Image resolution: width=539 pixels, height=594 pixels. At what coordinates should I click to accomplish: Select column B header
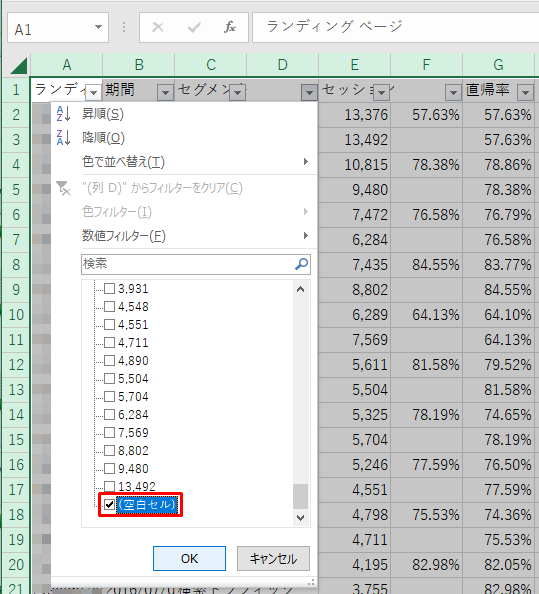(x=139, y=65)
